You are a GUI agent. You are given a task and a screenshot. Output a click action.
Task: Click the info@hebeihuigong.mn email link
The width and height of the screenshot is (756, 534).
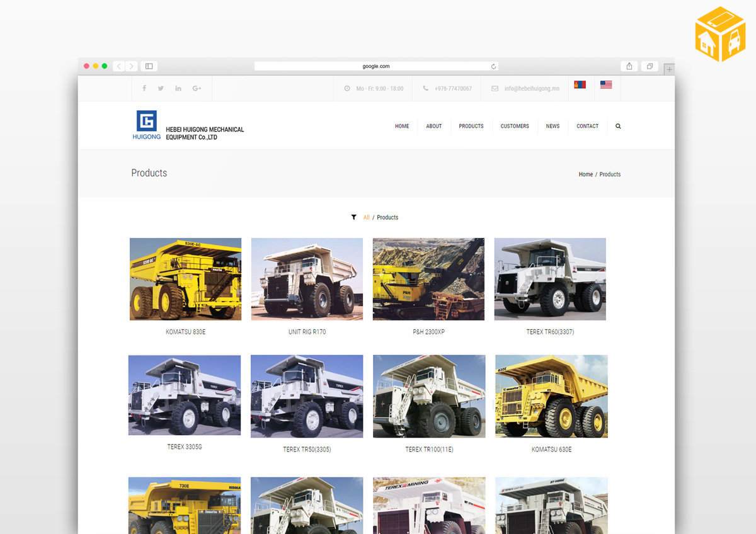point(531,89)
